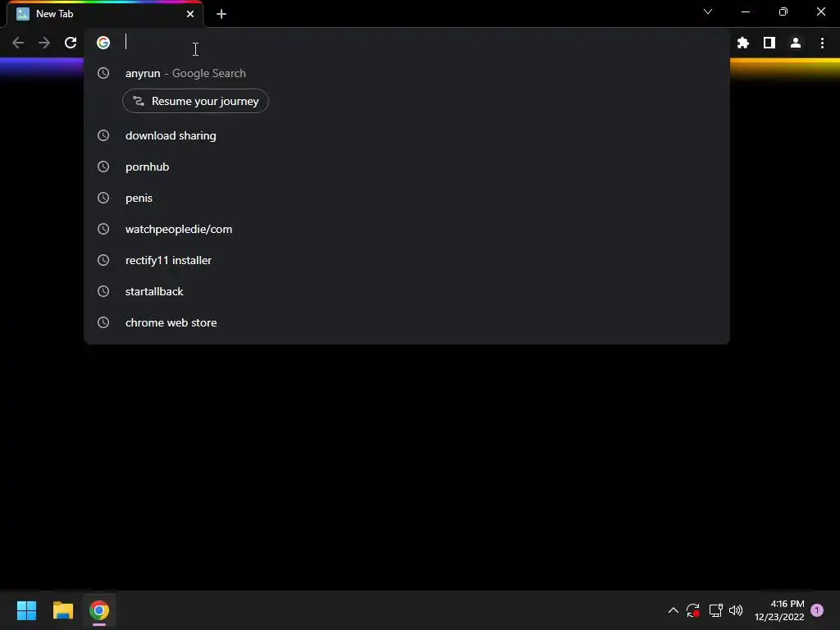The width and height of the screenshot is (840, 630).
Task: Toggle the side panel icon
Action: point(769,43)
